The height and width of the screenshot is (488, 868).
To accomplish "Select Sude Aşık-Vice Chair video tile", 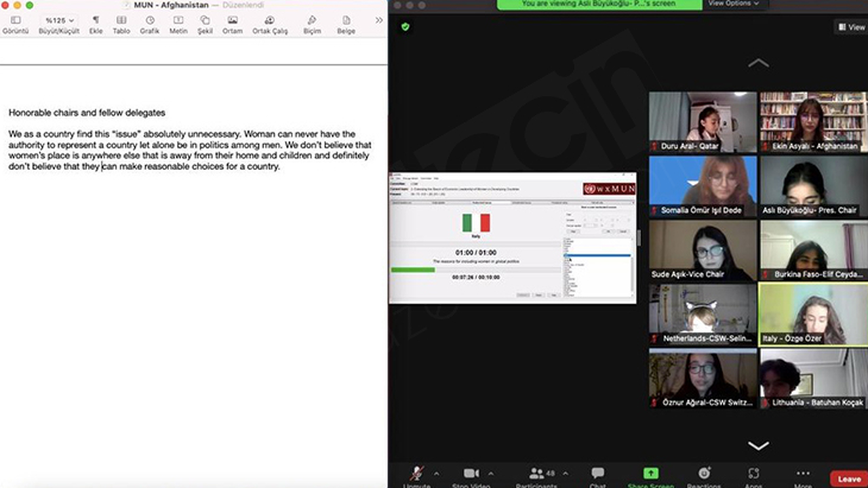I will [x=703, y=250].
